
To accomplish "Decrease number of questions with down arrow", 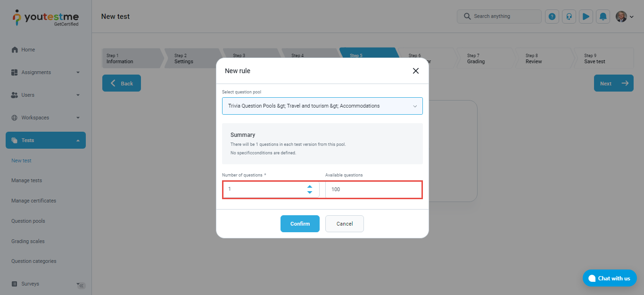I will click(310, 193).
